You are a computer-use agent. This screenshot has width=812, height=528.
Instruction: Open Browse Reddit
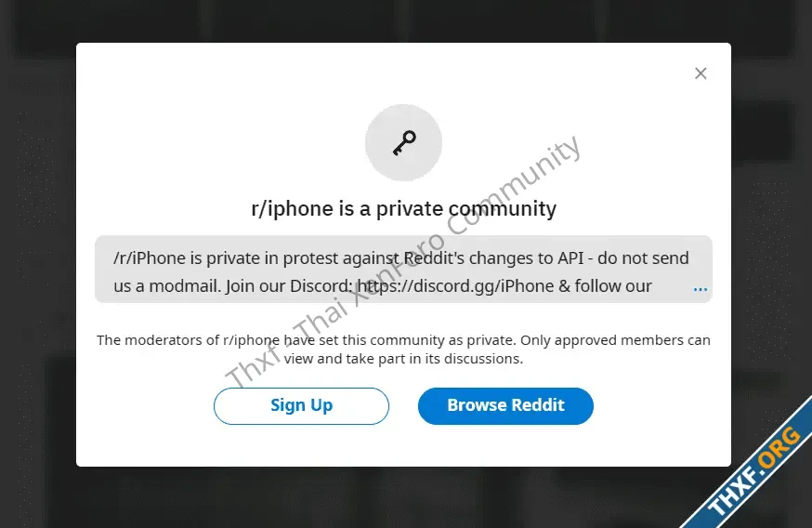tap(505, 405)
